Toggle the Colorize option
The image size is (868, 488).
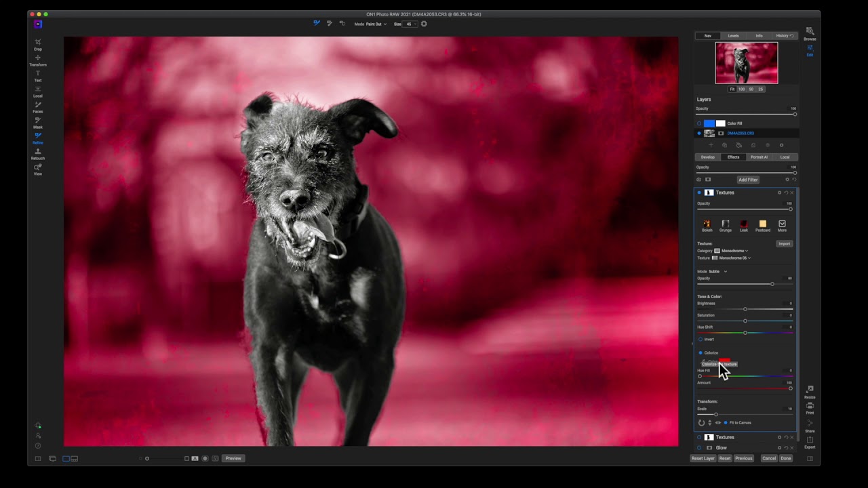tap(701, 352)
